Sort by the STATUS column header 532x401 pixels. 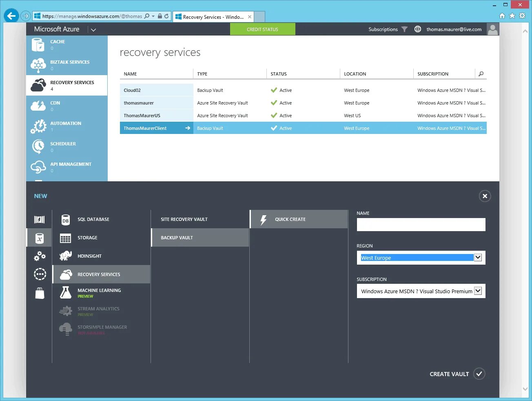tap(279, 74)
